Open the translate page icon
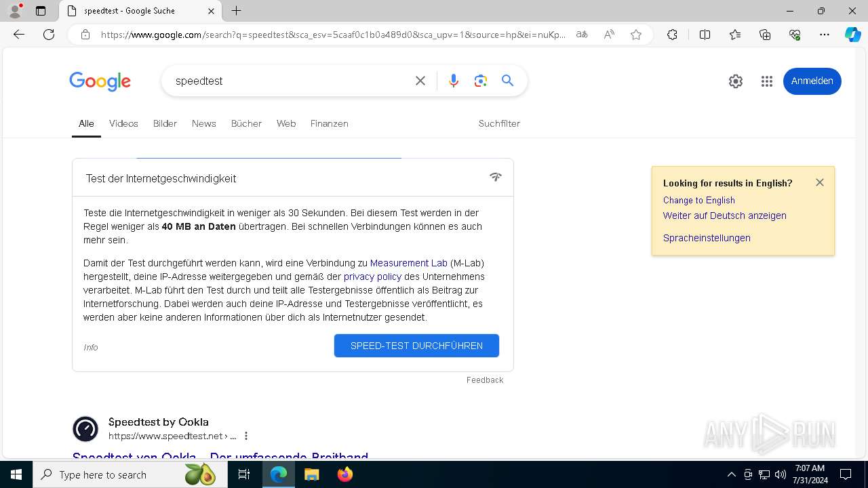The image size is (868, 488). 582,35
